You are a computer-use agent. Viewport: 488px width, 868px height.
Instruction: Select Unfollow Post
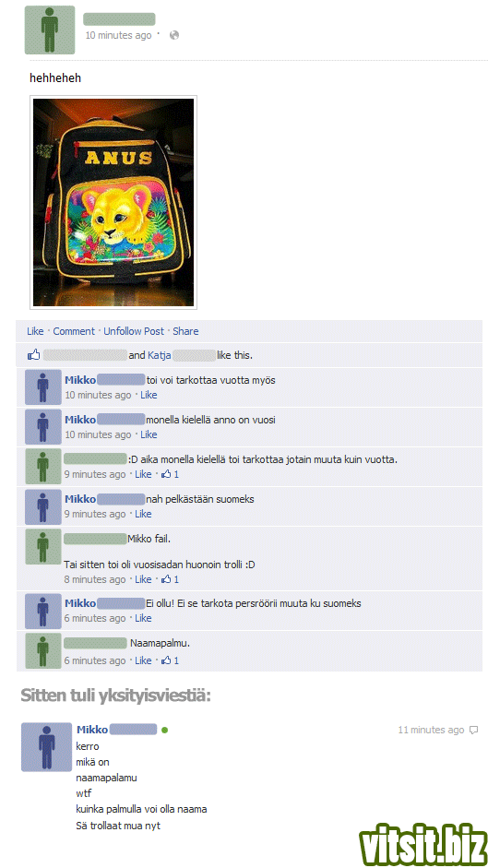click(134, 331)
